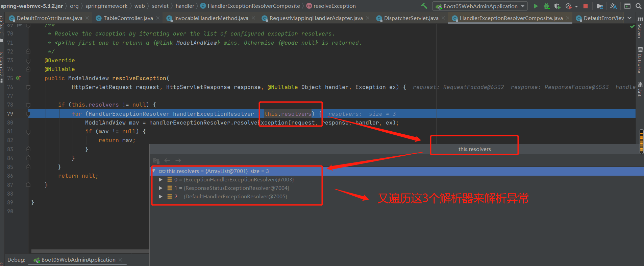644x266 pixels.
Task: Select the Boot05WebAdminApplication debug session tab
Action: [x=78, y=260]
